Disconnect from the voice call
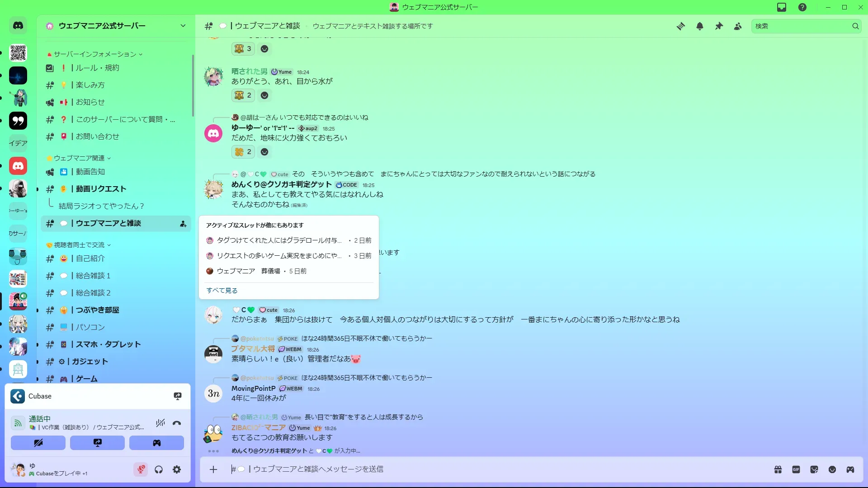This screenshot has height=488, width=868. click(x=177, y=423)
